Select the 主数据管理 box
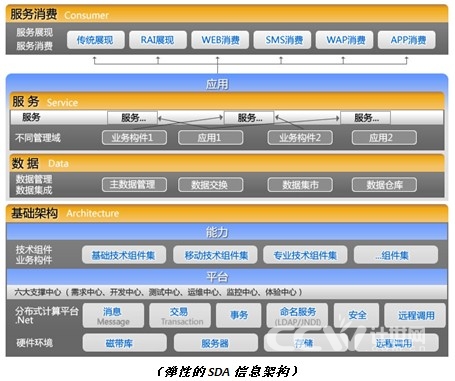 [x=134, y=185]
